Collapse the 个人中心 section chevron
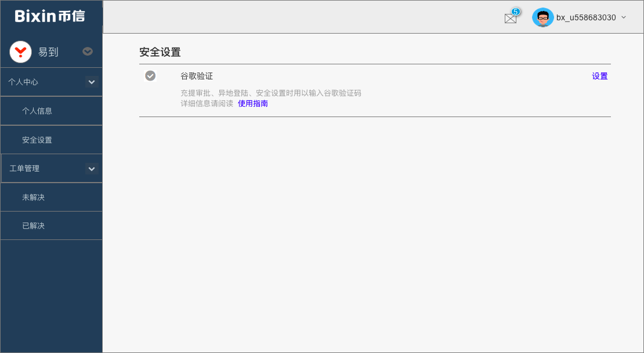The height and width of the screenshot is (353, 644). pyautogui.click(x=92, y=82)
